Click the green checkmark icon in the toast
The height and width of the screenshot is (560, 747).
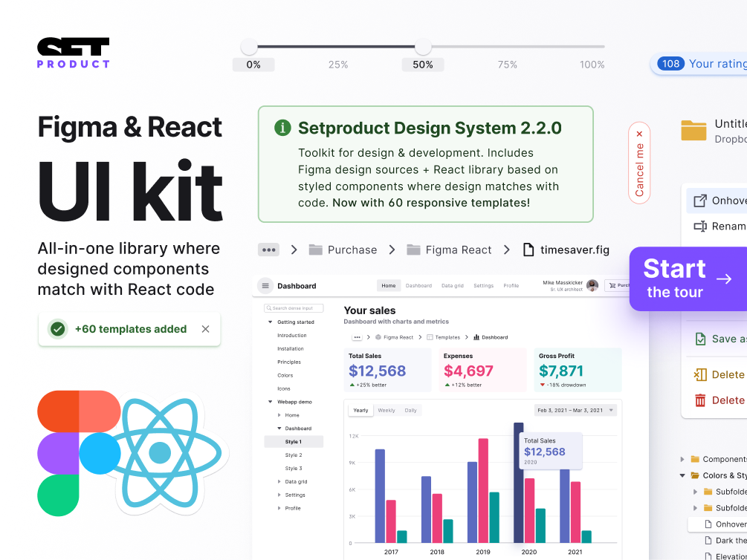click(58, 329)
